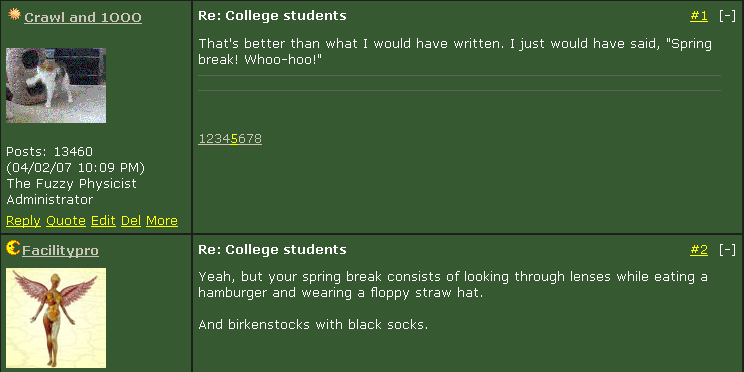
Task: Delete the first post using Del
Action: coord(131,221)
